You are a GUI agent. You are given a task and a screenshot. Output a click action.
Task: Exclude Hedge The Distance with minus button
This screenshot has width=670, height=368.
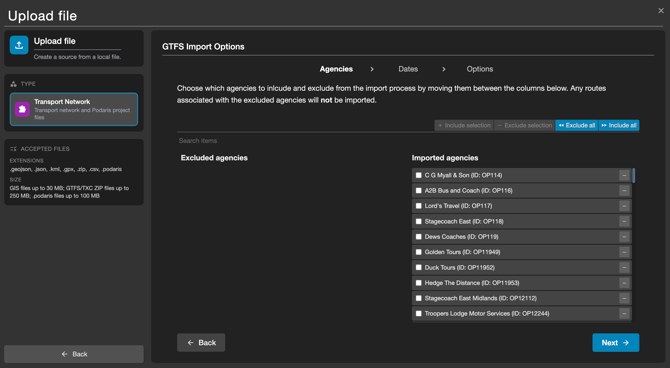(x=624, y=283)
